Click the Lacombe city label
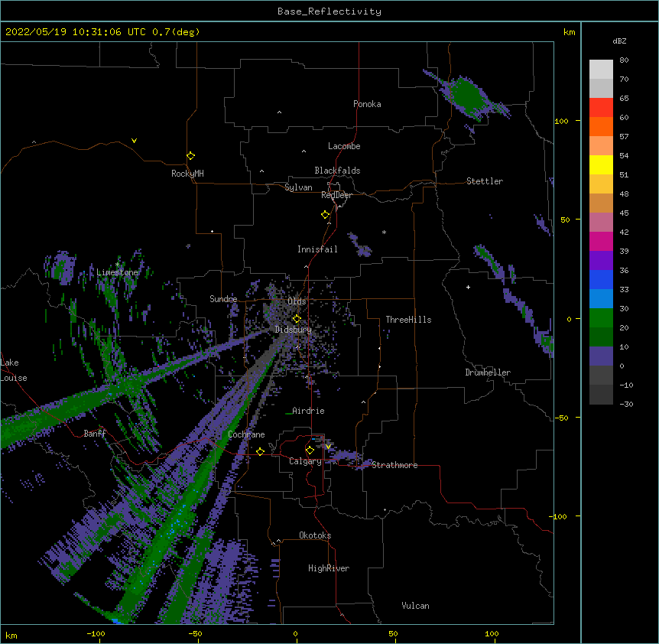The height and width of the screenshot is (644, 659). pos(344,146)
